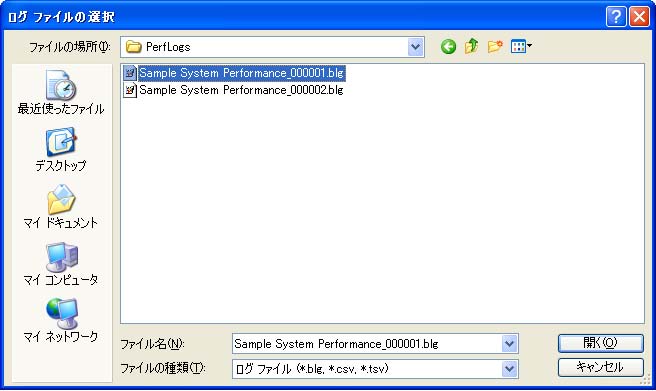Click the 開く(O) button
This screenshot has height=391, width=656.
coord(600,343)
